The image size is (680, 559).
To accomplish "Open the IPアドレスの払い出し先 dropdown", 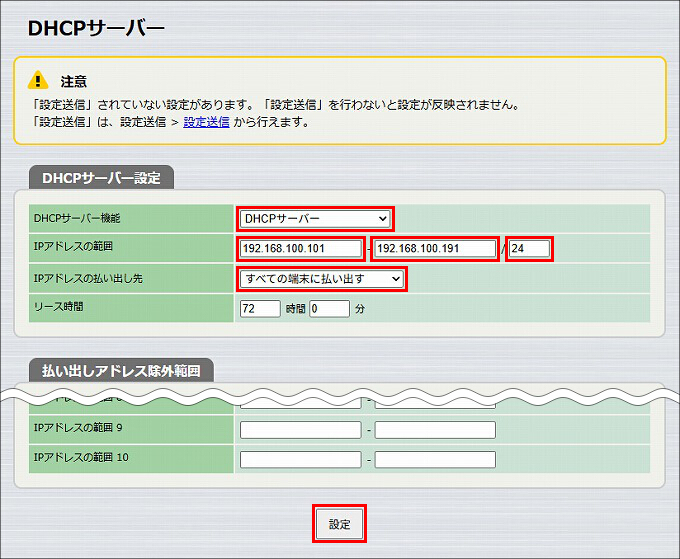I will pyautogui.click(x=321, y=279).
